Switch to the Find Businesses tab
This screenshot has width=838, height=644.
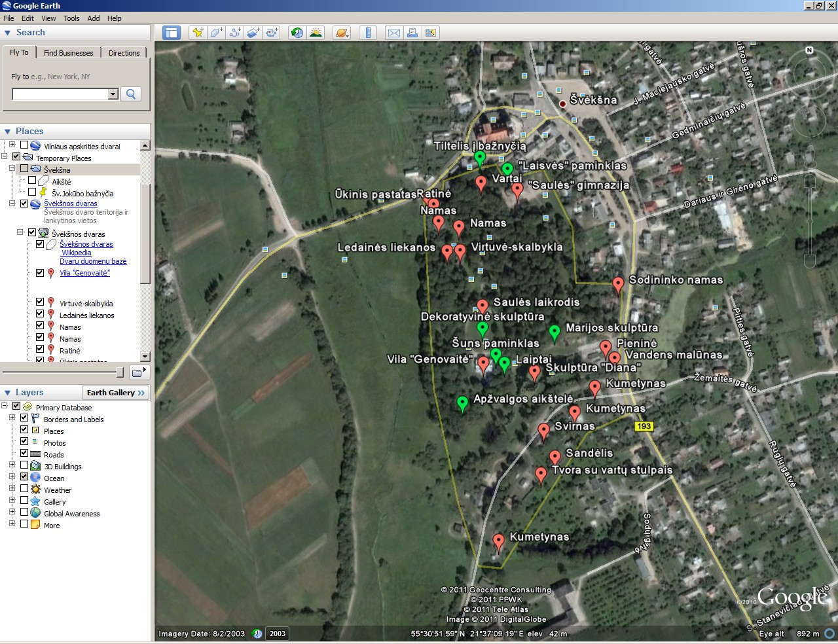(68, 53)
